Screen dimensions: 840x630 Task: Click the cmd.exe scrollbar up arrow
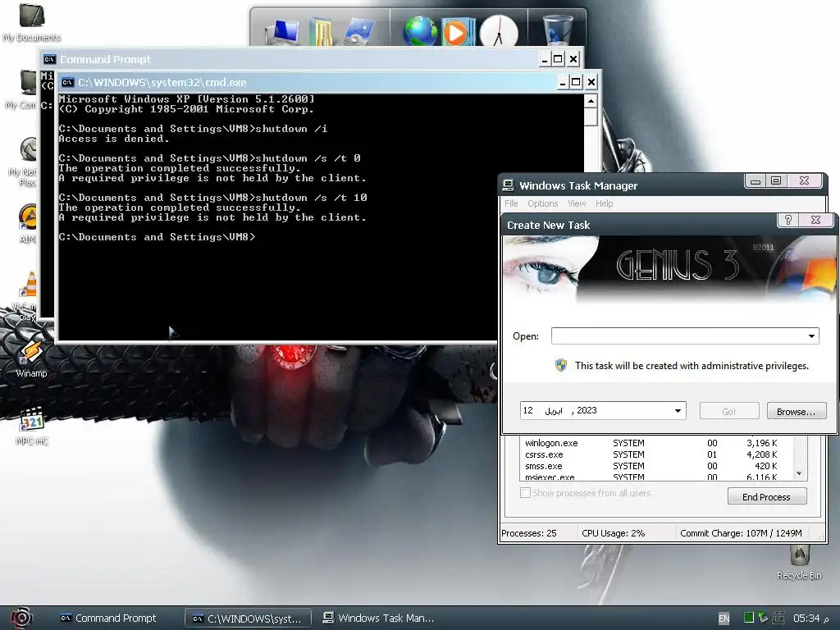click(x=591, y=101)
